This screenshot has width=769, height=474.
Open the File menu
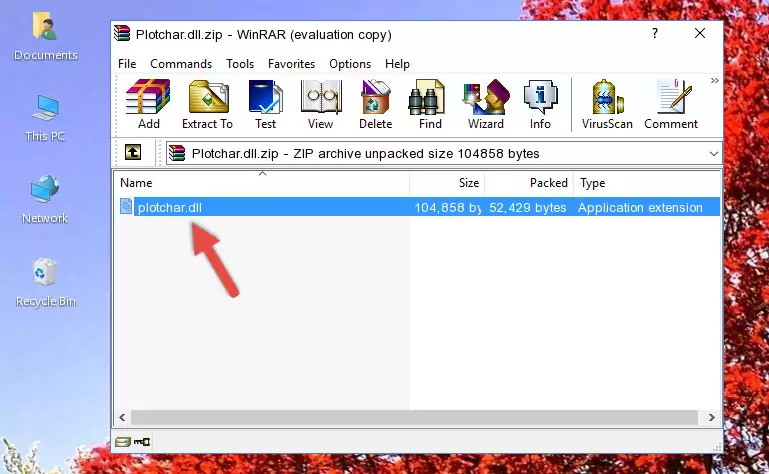click(x=127, y=64)
